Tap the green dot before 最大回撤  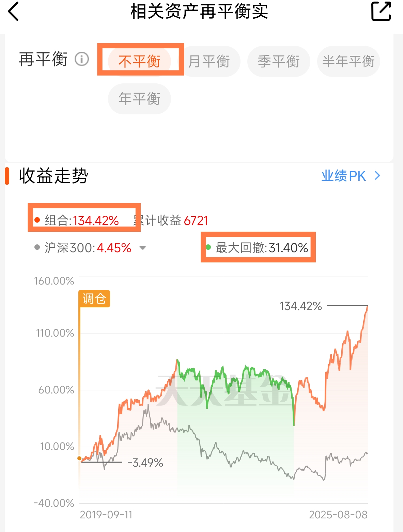pos(208,247)
